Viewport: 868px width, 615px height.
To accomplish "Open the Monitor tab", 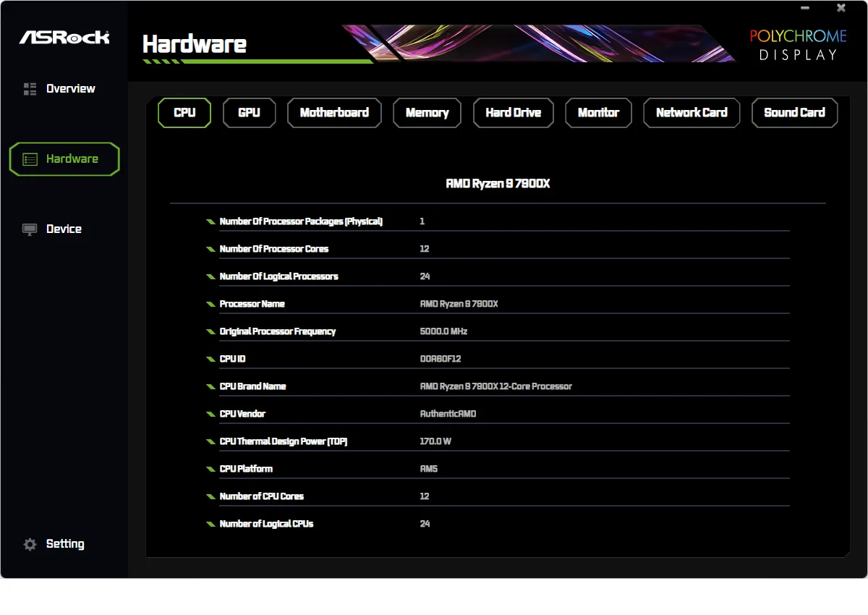I will click(598, 113).
